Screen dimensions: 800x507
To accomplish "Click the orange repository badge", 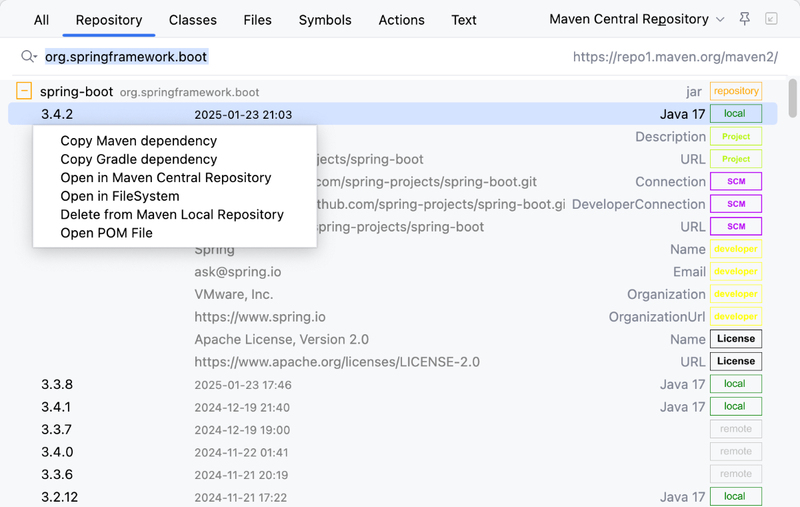I will pyautogui.click(x=736, y=91).
